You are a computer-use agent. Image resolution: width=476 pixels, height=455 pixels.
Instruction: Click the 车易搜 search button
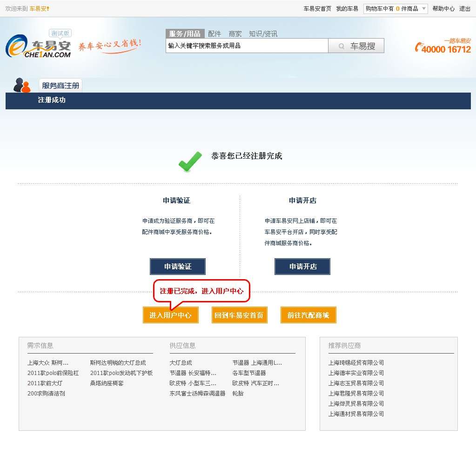[356, 46]
